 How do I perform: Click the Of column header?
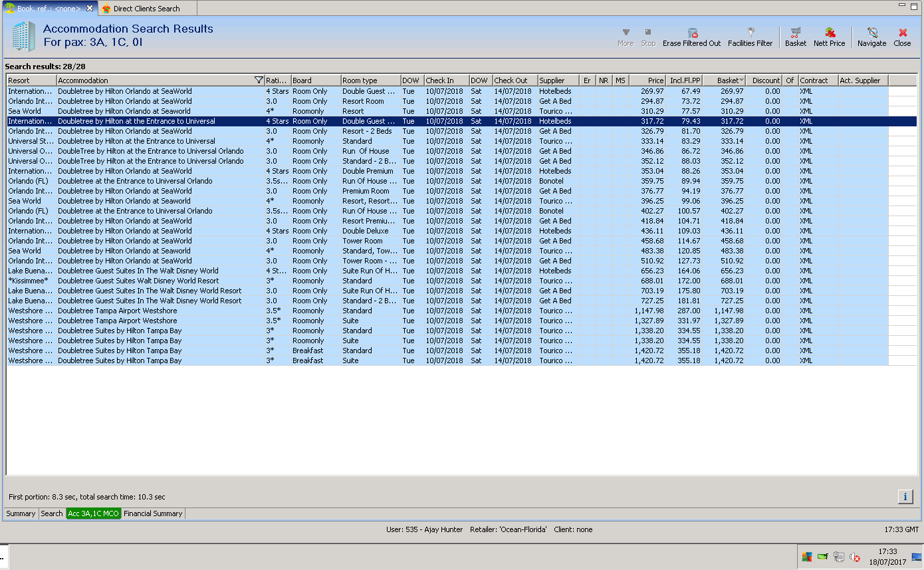click(x=790, y=80)
